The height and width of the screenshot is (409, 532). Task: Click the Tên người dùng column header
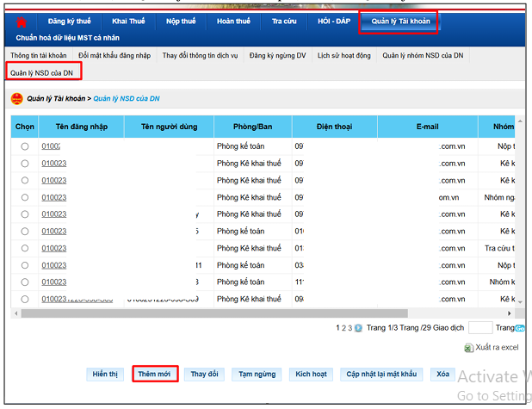[x=169, y=127]
